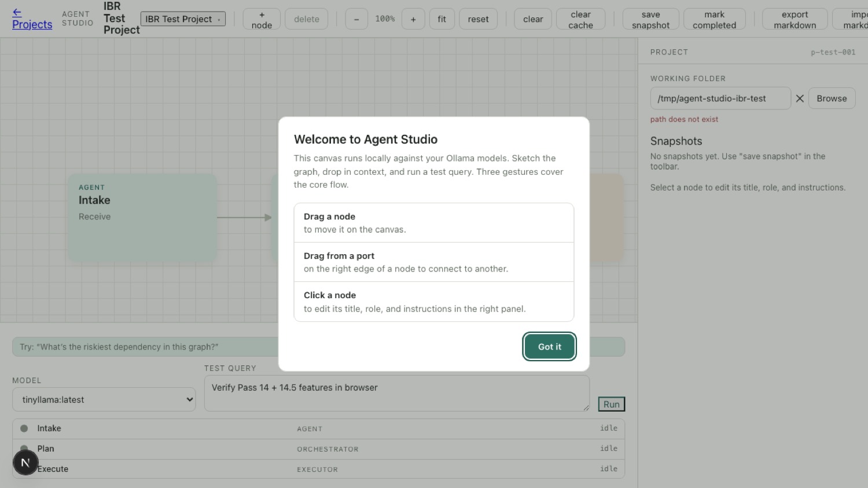Dismiss welcome dialog with Got it
868x488 pixels.
[549, 347]
